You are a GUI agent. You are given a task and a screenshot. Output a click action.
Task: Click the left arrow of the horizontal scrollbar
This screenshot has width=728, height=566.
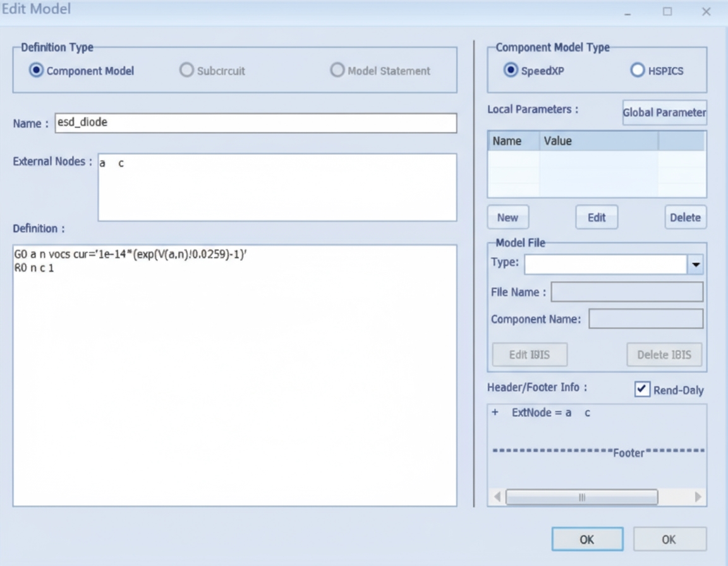pyautogui.click(x=497, y=497)
